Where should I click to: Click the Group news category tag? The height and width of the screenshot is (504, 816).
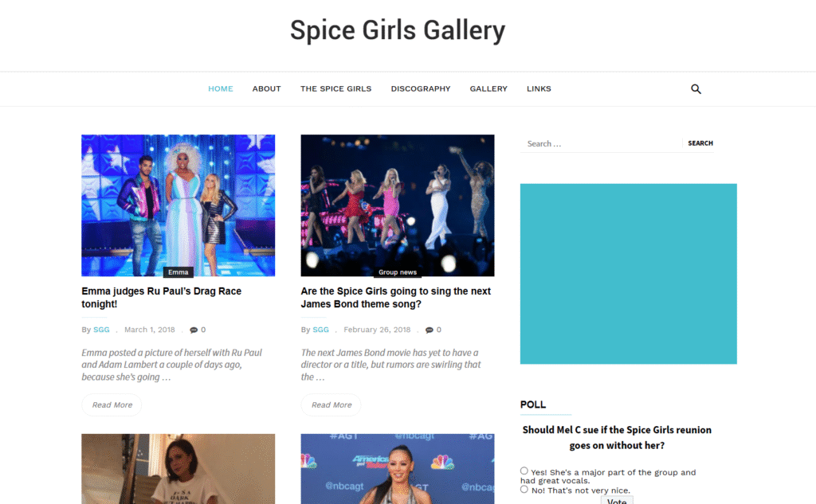pyautogui.click(x=398, y=272)
